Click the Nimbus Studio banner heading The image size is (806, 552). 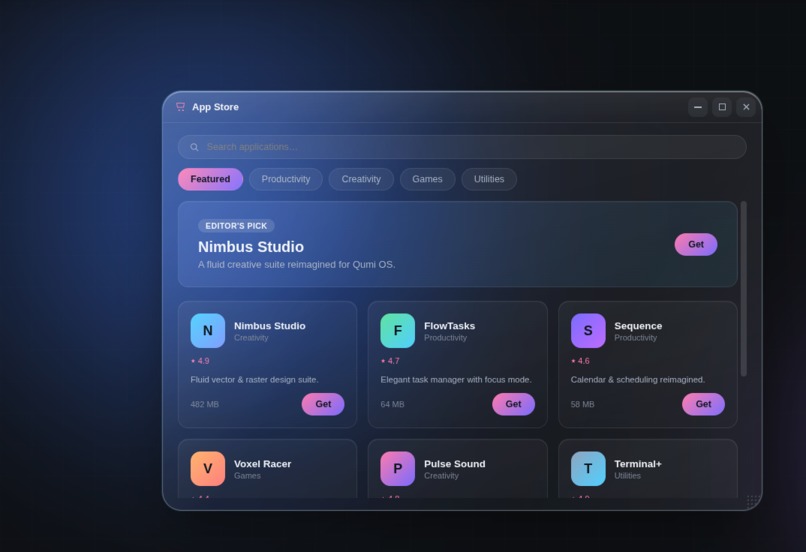(251, 247)
